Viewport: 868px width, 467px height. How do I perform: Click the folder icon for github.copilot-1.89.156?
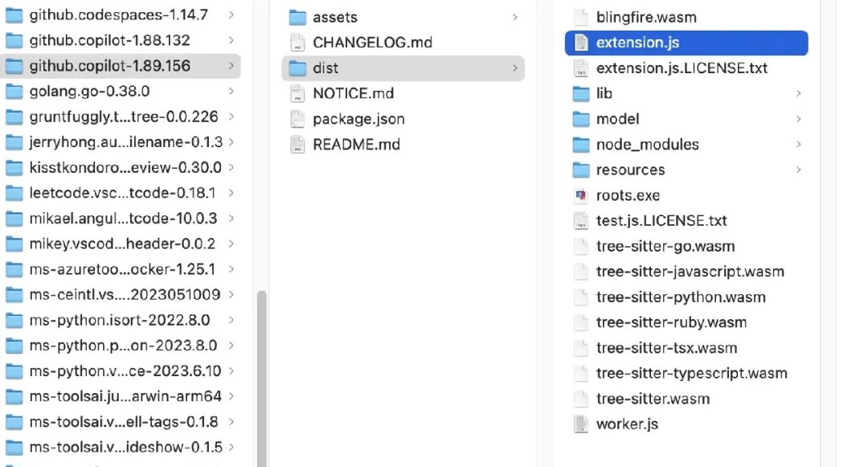[14, 66]
